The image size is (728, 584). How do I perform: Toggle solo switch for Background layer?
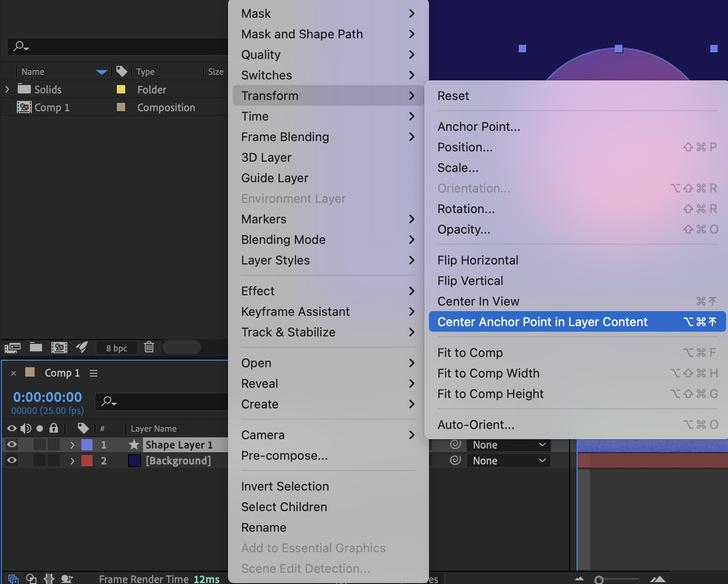pos(40,460)
